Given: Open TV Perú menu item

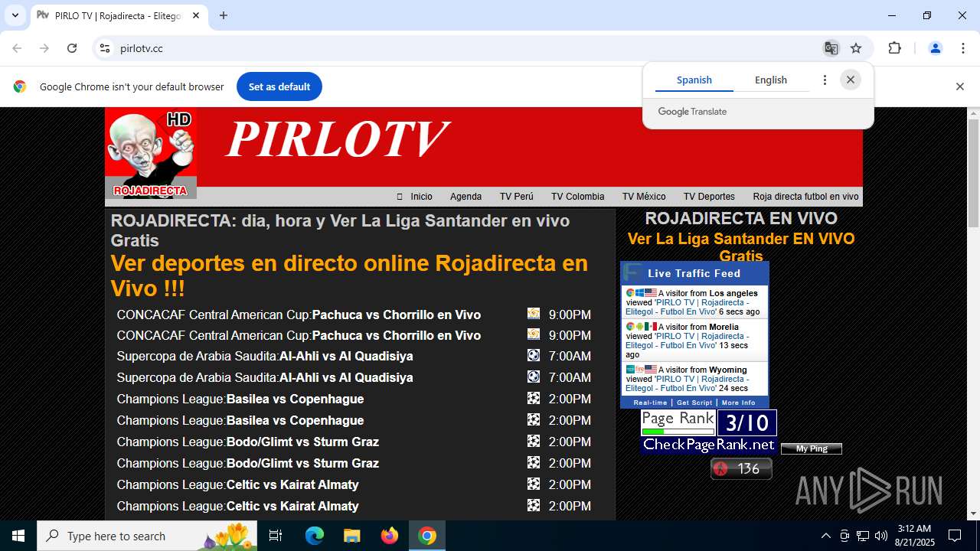Looking at the screenshot, I should pyautogui.click(x=516, y=197).
